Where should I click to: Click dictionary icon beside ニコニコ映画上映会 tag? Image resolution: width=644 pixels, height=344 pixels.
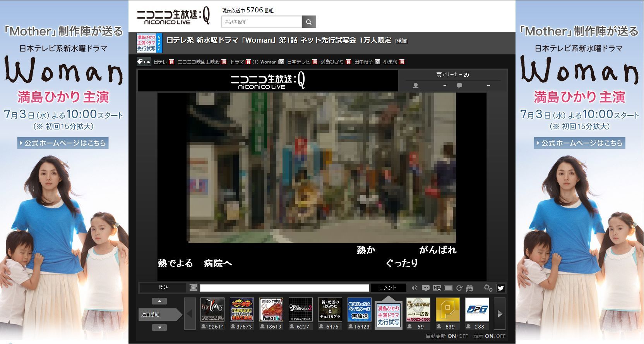(x=224, y=62)
